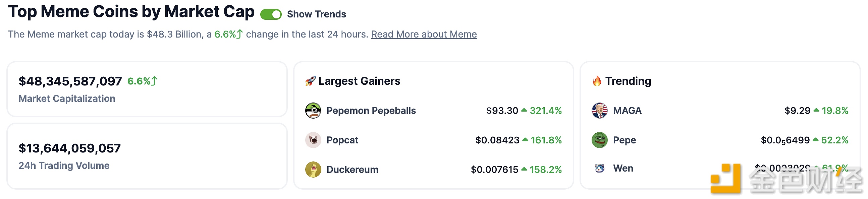Click the Popcat coin icon

[x=313, y=140]
